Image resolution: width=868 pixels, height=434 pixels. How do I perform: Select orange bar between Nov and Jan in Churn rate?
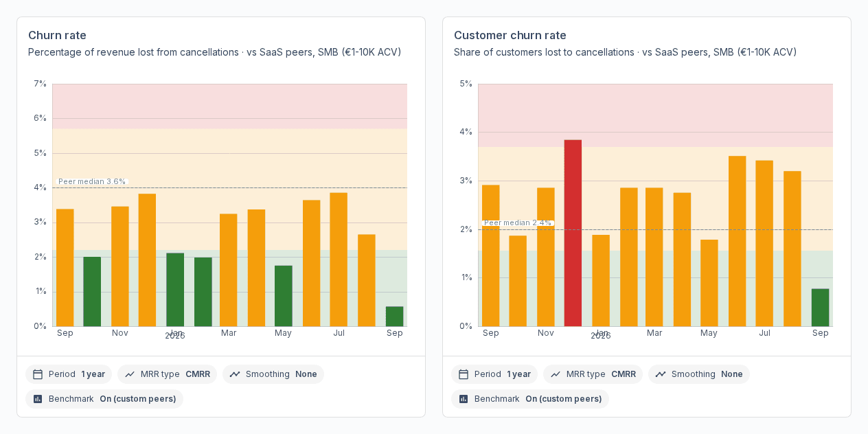tap(147, 260)
